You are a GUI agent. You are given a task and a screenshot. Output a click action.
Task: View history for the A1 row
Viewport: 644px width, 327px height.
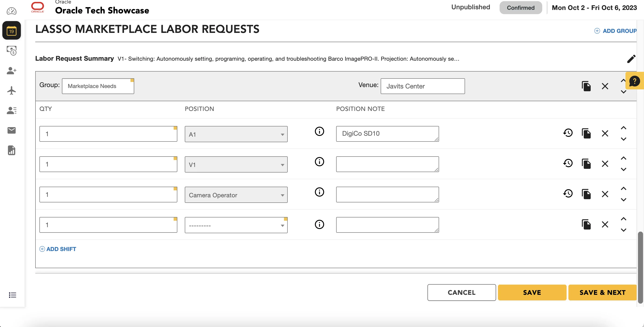click(x=568, y=133)
